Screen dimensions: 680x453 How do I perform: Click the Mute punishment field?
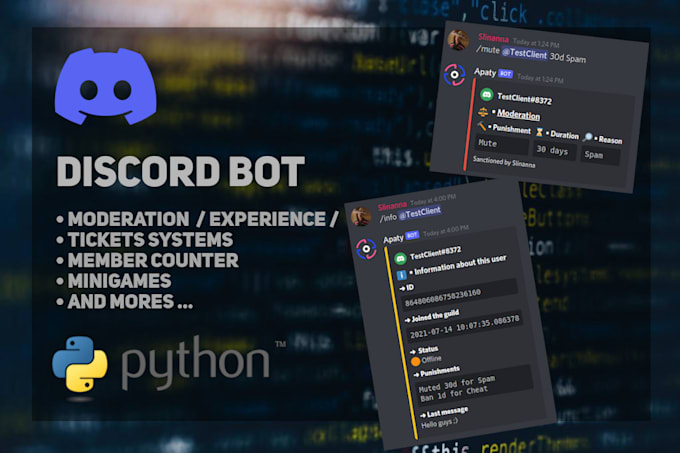tap(502, 145)
